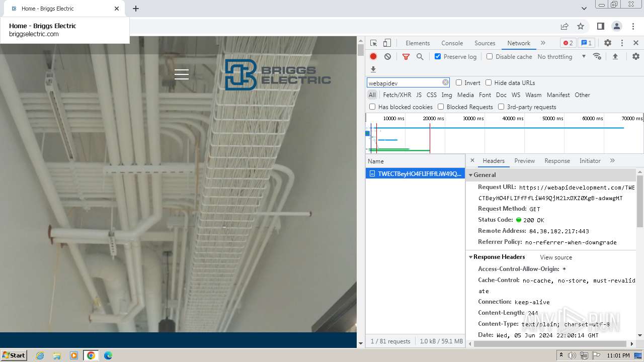Switch to the Console panel

click(452, 43)
